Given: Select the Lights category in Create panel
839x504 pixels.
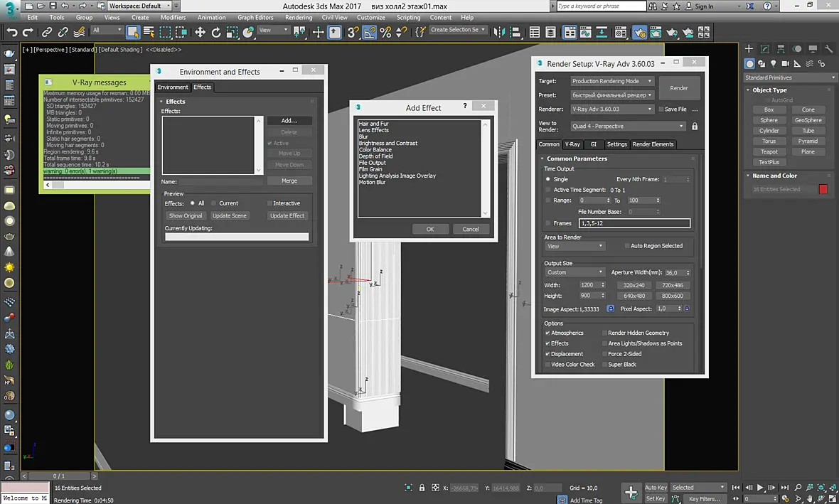Looking at the screenshot, I should (773, 64).
